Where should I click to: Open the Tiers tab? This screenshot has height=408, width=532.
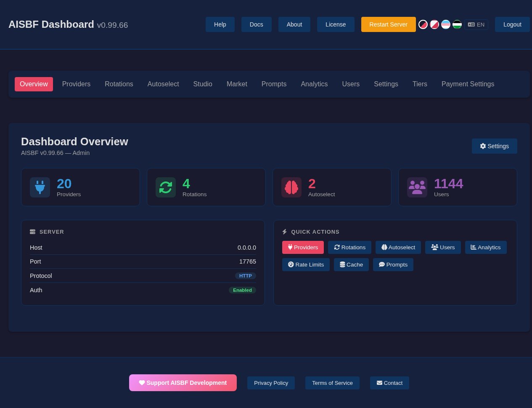420,84
